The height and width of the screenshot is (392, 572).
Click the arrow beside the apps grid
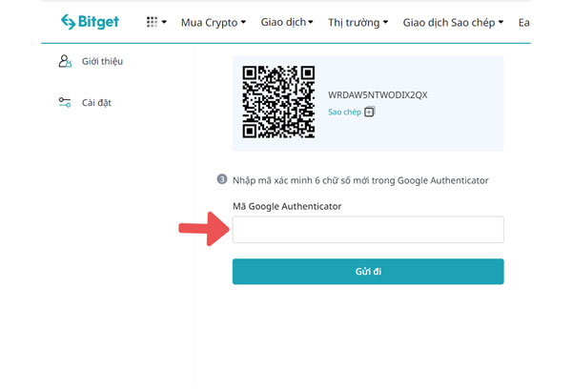[x=164, y=22]
